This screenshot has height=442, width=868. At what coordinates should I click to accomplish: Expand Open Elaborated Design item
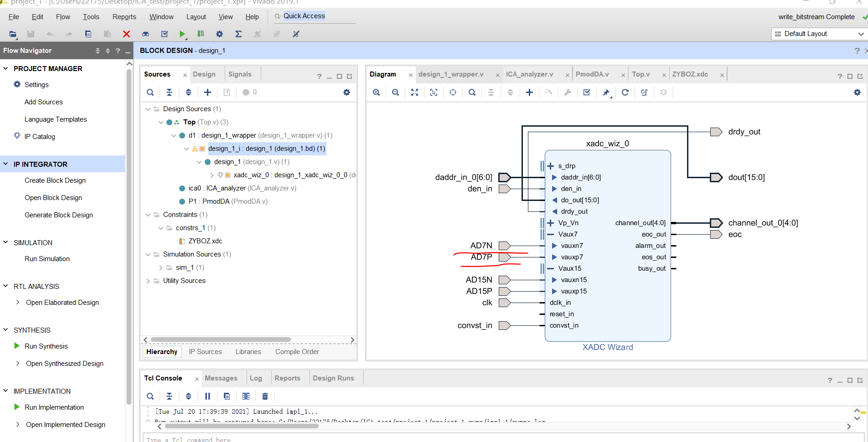coord(18,302)
